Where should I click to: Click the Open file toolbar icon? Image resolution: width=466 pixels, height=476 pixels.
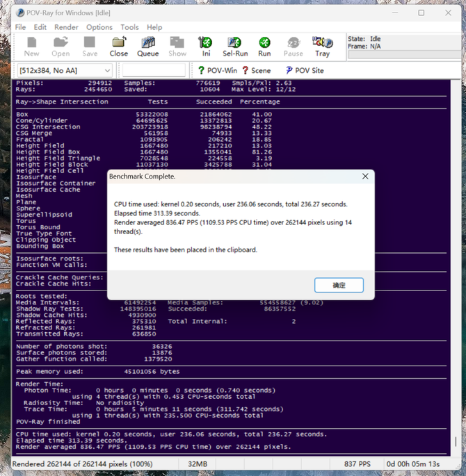61,47
